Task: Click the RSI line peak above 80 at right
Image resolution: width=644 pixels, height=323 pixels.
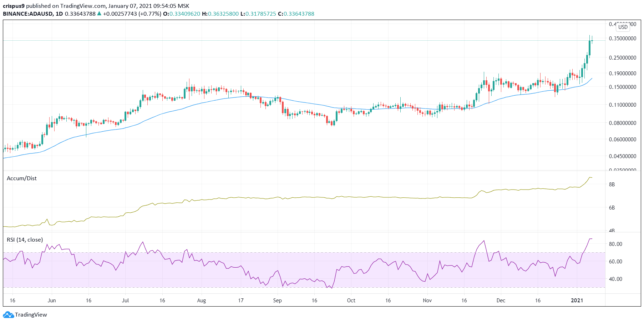Action: click(x=591, y=239)
